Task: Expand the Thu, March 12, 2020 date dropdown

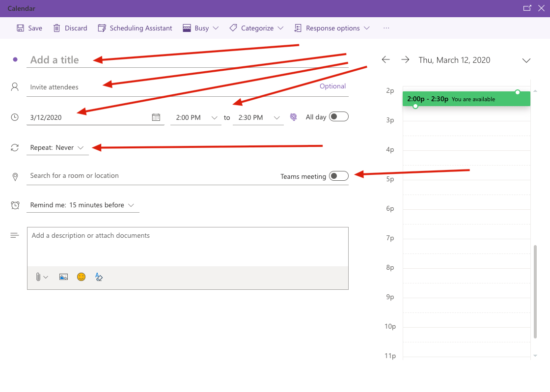Action: click(526, 60)
